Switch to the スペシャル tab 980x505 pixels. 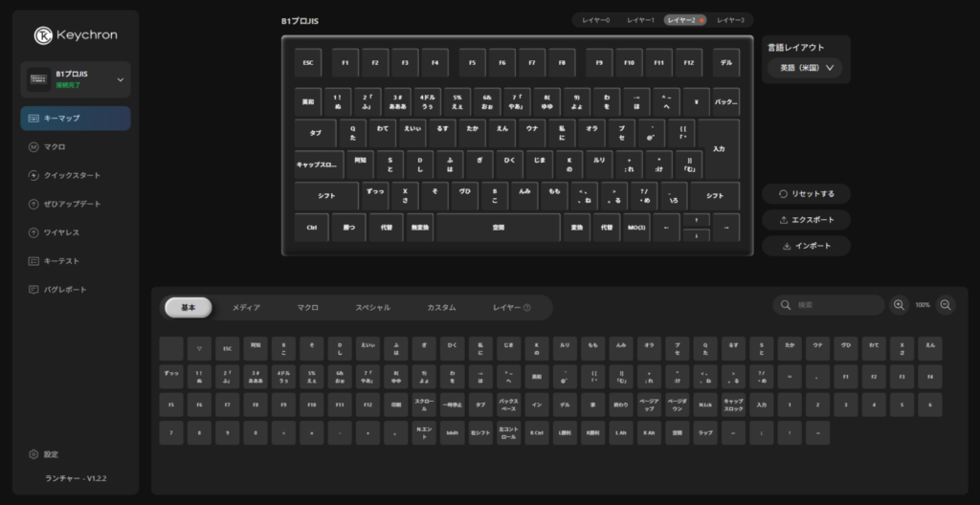click(372, 307)
